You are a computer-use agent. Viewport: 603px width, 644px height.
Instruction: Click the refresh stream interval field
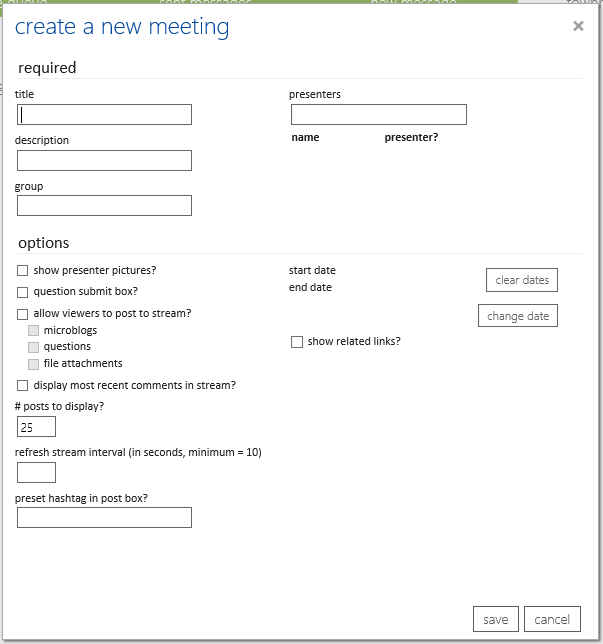(x=36, y=473)
